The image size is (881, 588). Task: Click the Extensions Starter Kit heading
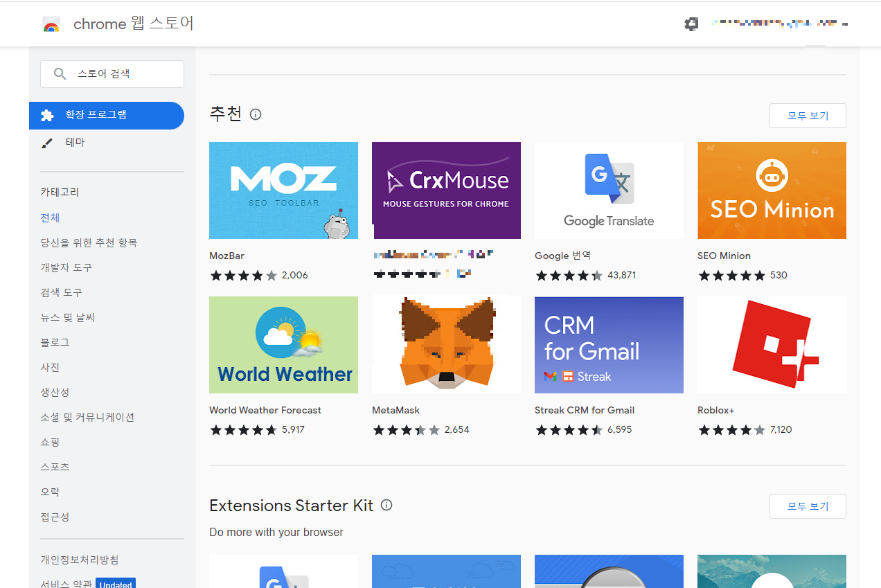[291, 505]
